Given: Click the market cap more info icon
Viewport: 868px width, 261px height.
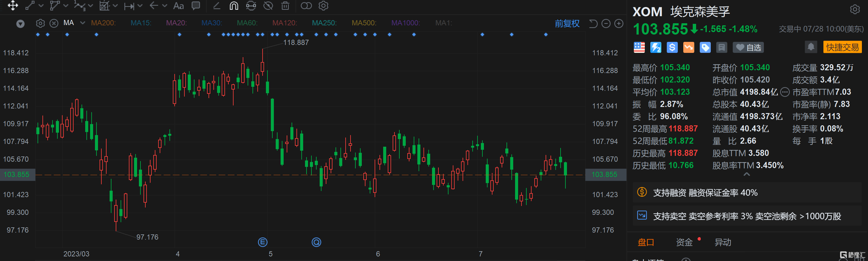Looking at the screenshot, I should [785, 92].
